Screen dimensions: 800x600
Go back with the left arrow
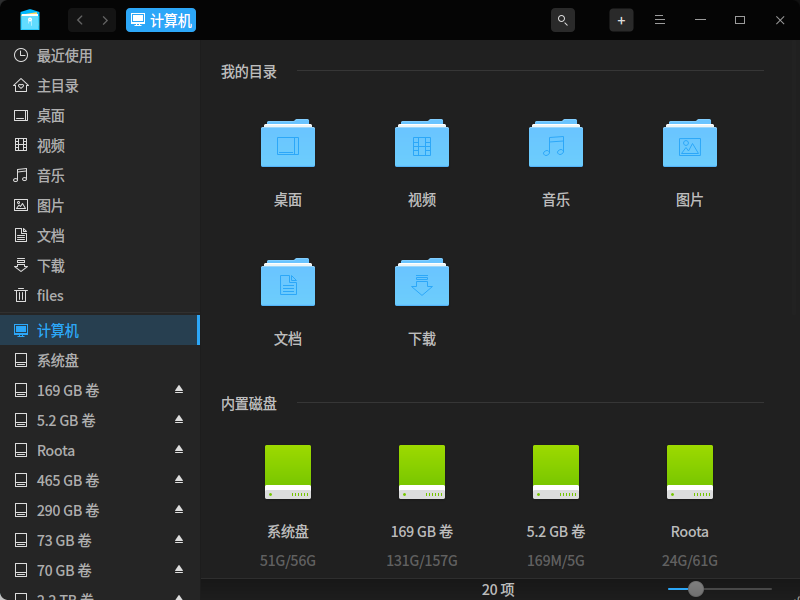point(80,20)
